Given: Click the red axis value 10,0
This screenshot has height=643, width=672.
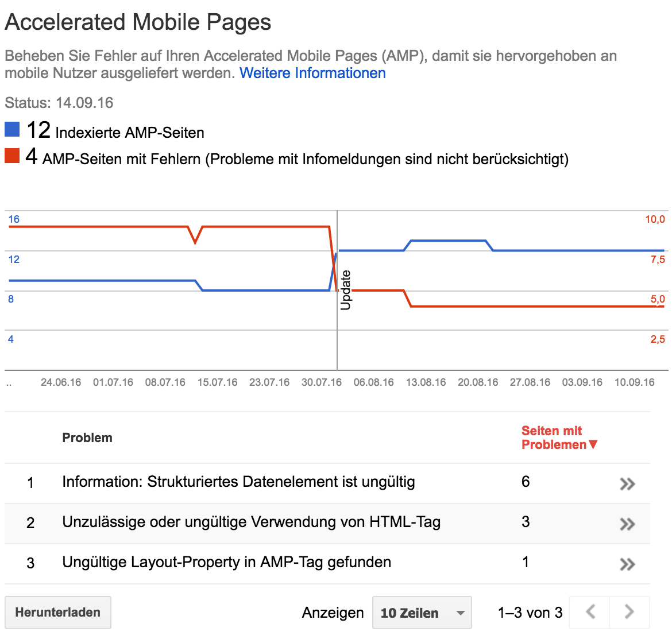Looking at the screenshot, I should click(655, 219).
